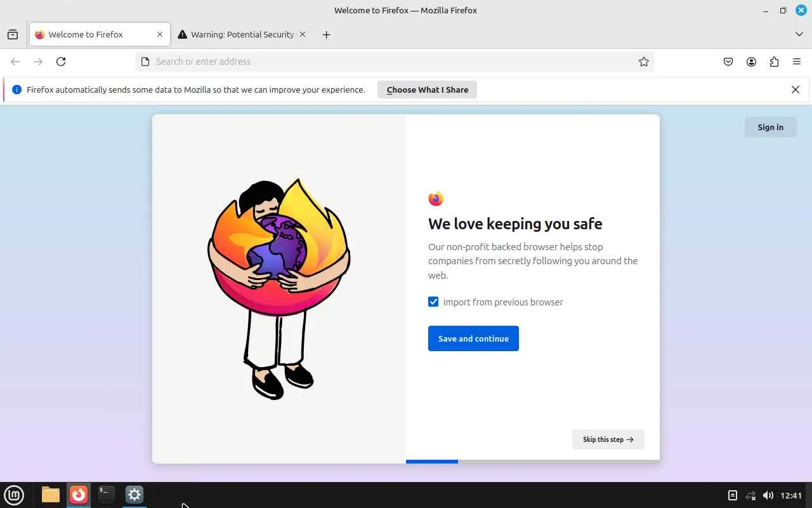Click the Firefox logo above the heading
The width and height of the screenshot is (812, 508).
tap(436, 199)
